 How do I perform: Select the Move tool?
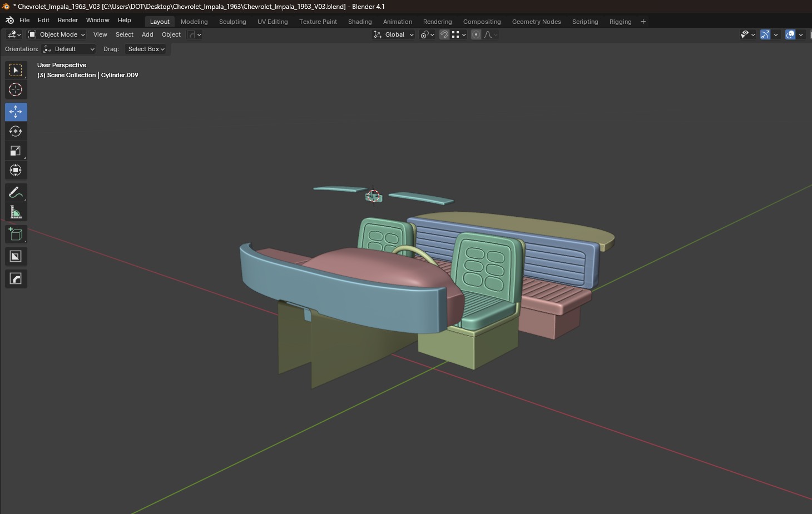(16, 112)
